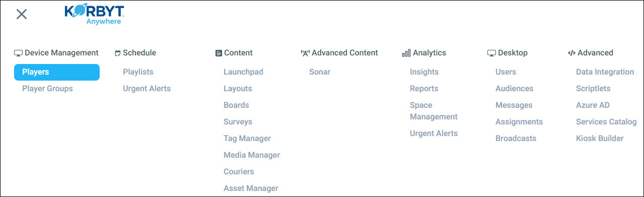
Task: Click the Device Management monitor icon
Action: tap(18, 53)
